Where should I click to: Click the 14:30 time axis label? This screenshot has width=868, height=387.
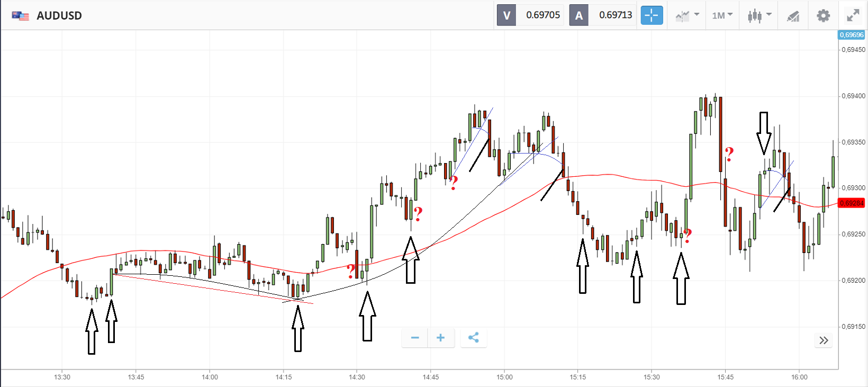pos(357,377)
